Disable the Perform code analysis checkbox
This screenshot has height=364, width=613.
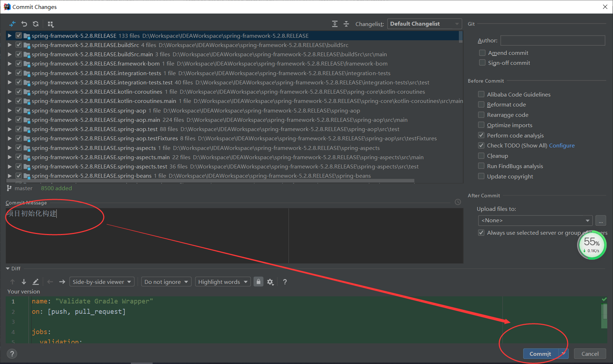(x=481, y=135)
